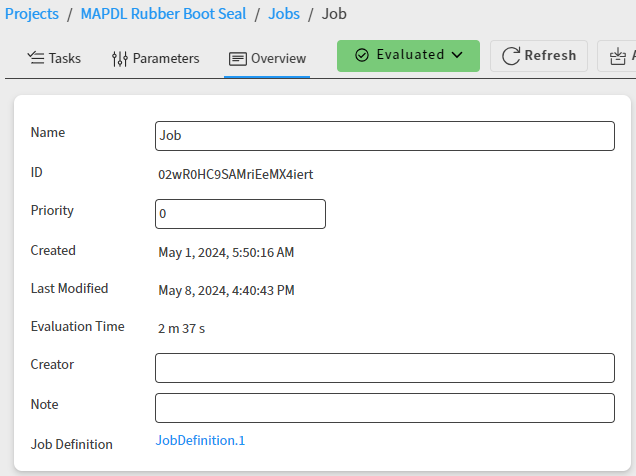Click the job ID value text
Screen dimensions: 636x476
click(x=236, y=175)
